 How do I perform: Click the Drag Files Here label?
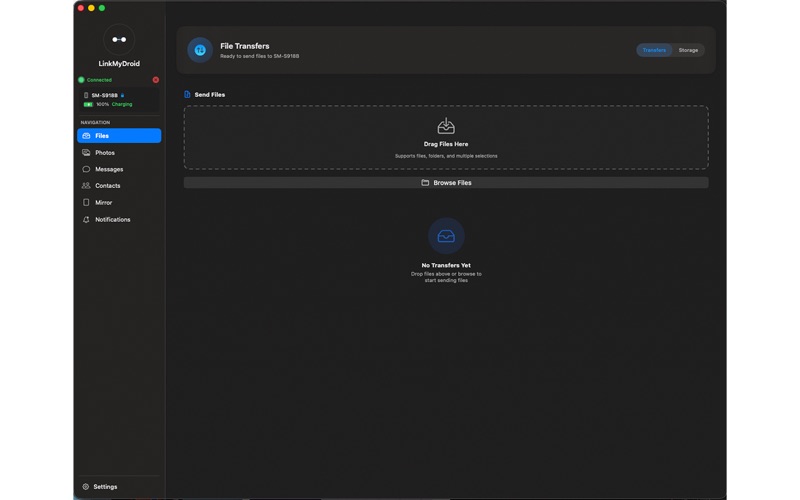[446, 144]
